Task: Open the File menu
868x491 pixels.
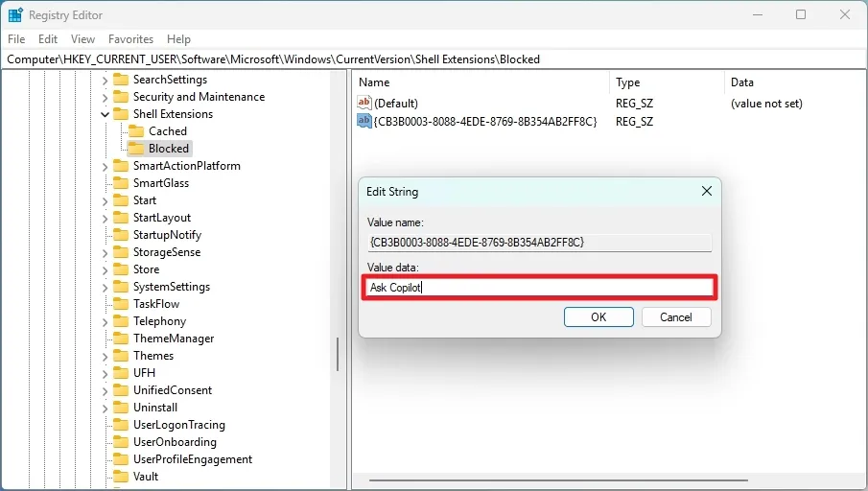Action: click(x=16, y=39)
